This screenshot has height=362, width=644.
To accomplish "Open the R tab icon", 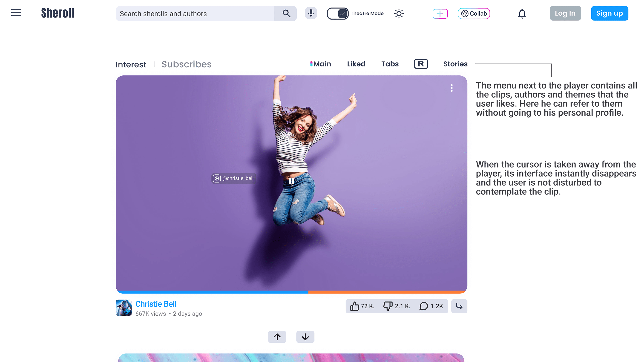I will coord(421,64).
